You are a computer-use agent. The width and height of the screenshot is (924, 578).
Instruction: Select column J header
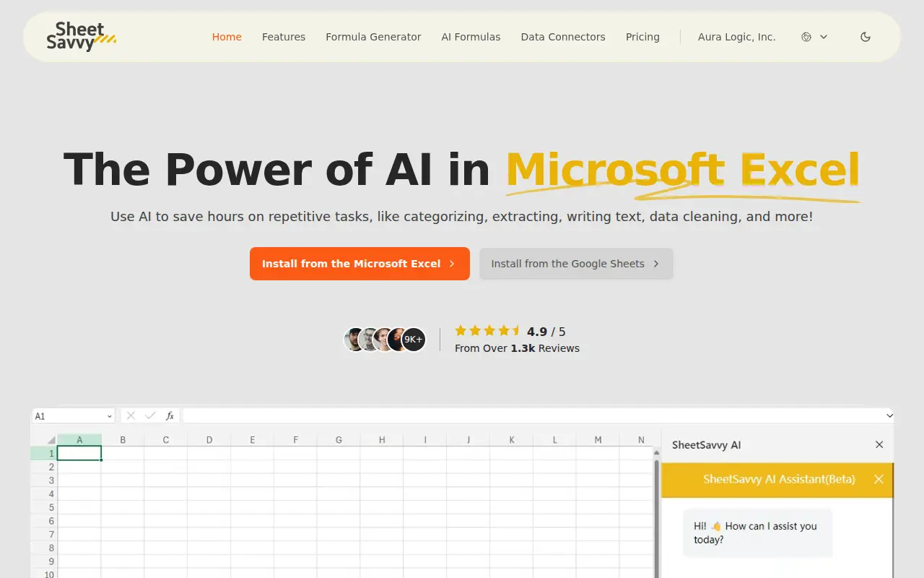pyautogui.click(x=468, y=440)
